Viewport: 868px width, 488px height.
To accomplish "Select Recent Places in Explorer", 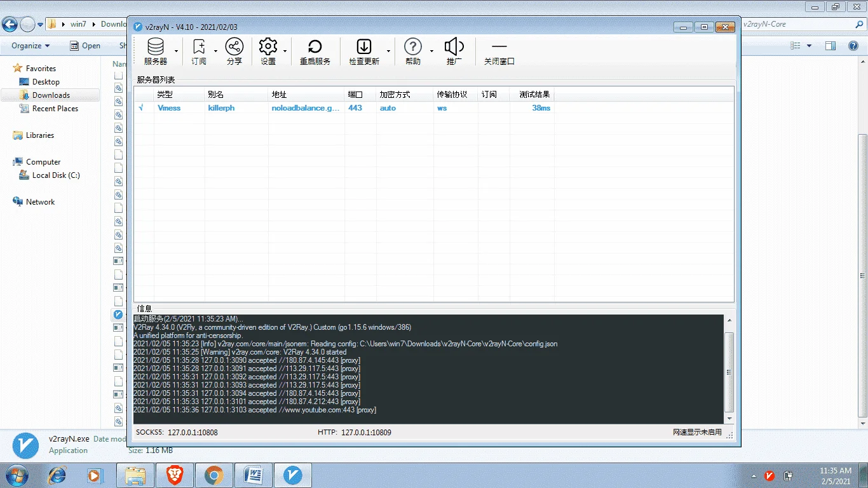I will [55, 108].
